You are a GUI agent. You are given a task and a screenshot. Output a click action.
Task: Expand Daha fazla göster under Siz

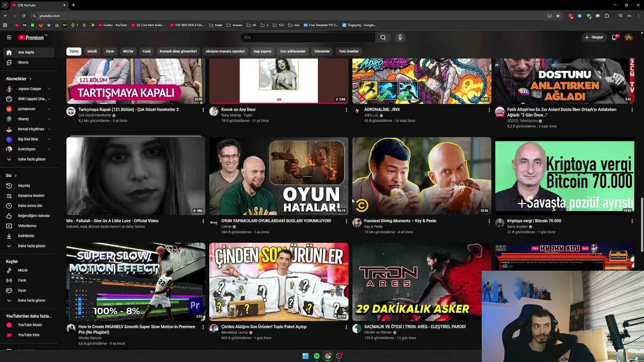28,246
